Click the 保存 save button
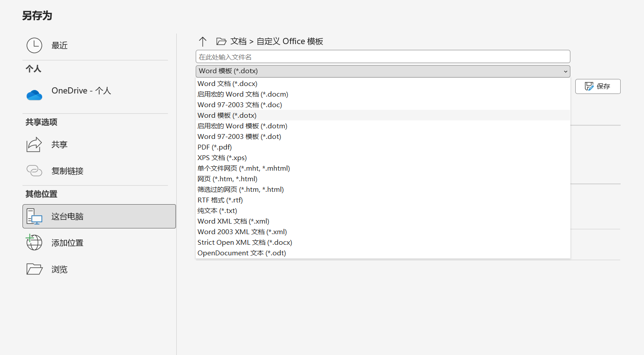644x355 pixels. coord(598,86)
